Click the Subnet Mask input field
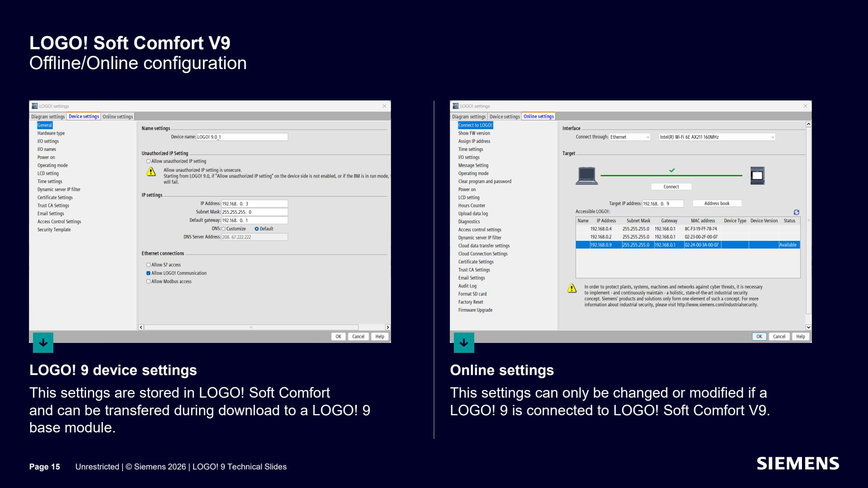 pos(255,212)
